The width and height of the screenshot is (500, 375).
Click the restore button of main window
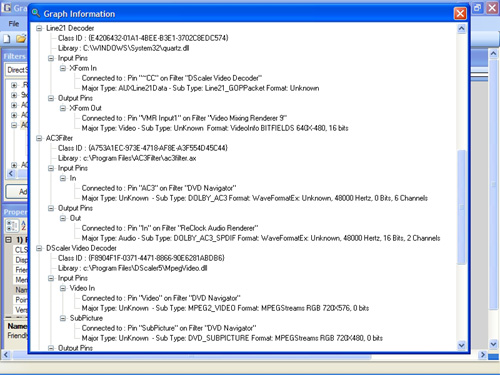tap(478, 8)
